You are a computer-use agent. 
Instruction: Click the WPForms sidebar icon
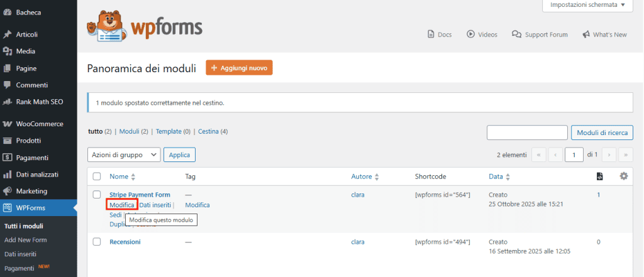click(7, 208)
